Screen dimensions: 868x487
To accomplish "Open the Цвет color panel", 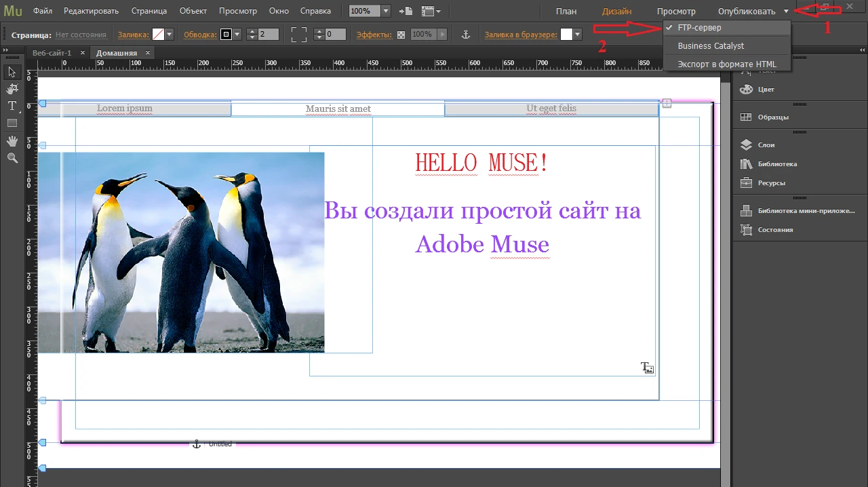I will (766, 90).
